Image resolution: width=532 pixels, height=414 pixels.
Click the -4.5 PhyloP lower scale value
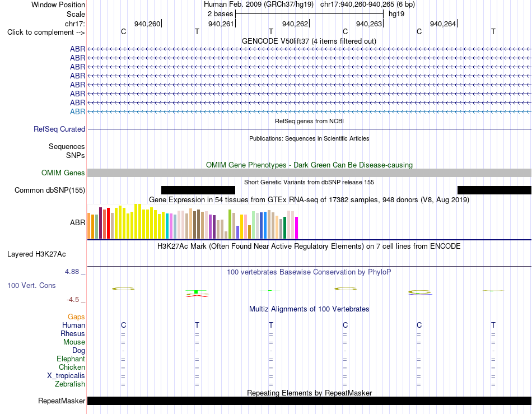(x=73, y=300)
